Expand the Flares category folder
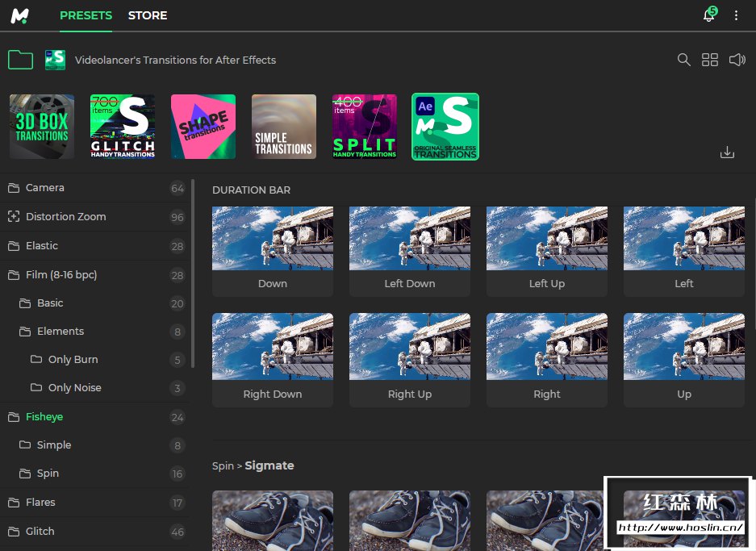Screen dimensions: 756x551 pyautogui.click(x=40, y=503)
